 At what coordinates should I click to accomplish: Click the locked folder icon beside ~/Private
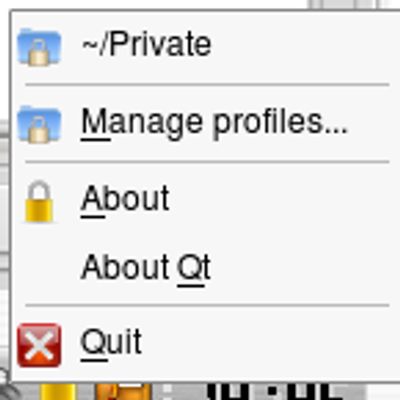pyautogui.click(x=39, y=47)
